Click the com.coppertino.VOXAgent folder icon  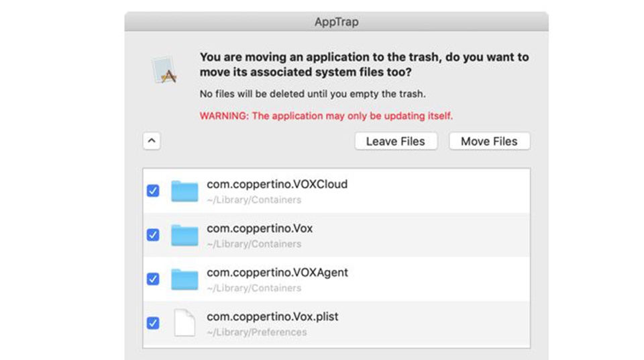coord(184,279)
